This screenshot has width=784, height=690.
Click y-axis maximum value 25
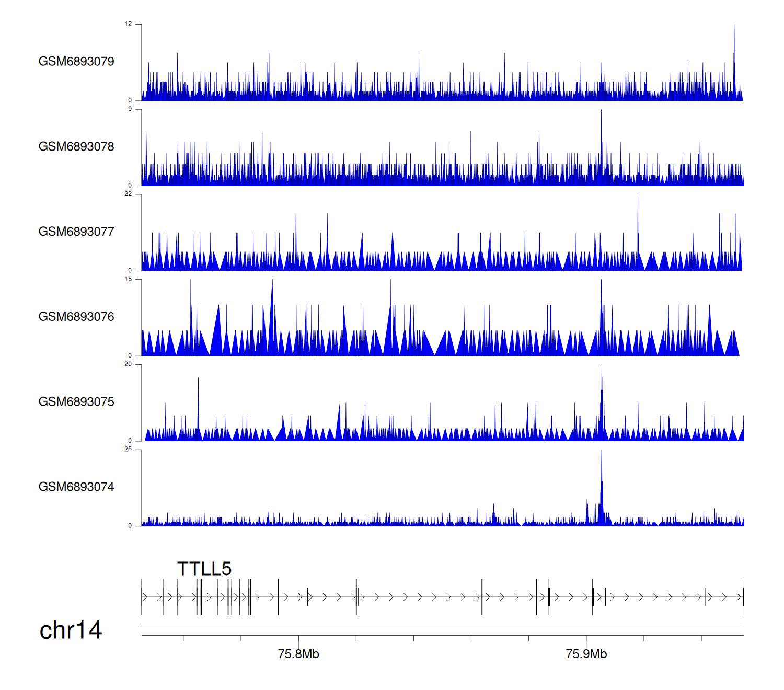click(128, 450)
